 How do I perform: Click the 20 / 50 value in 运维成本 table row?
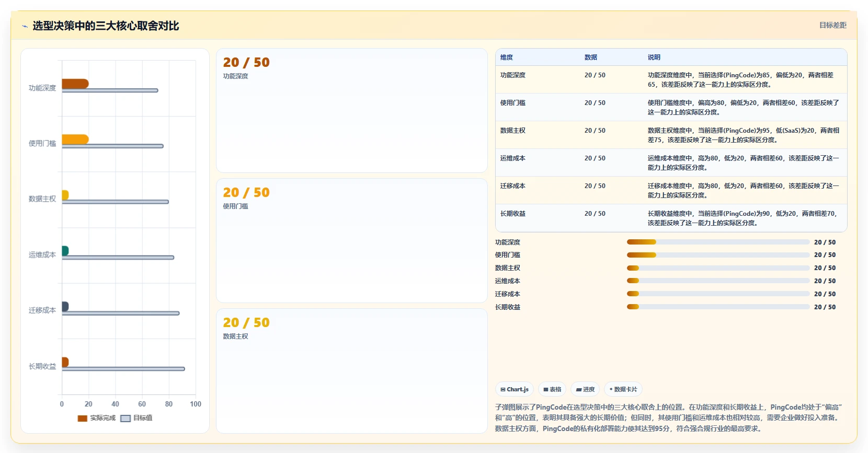pos(595,158)
